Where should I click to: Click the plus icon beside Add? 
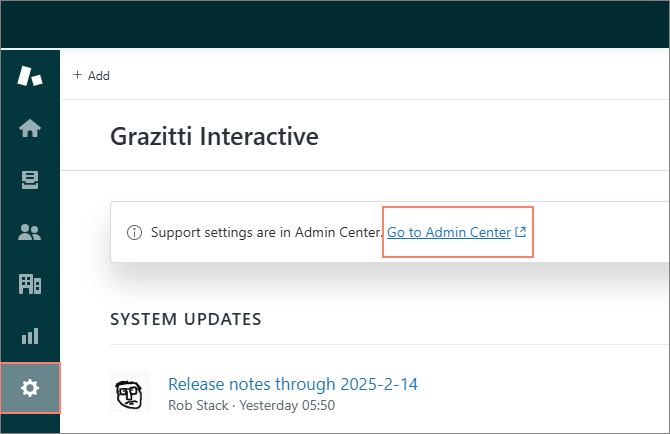click(78, 75)
